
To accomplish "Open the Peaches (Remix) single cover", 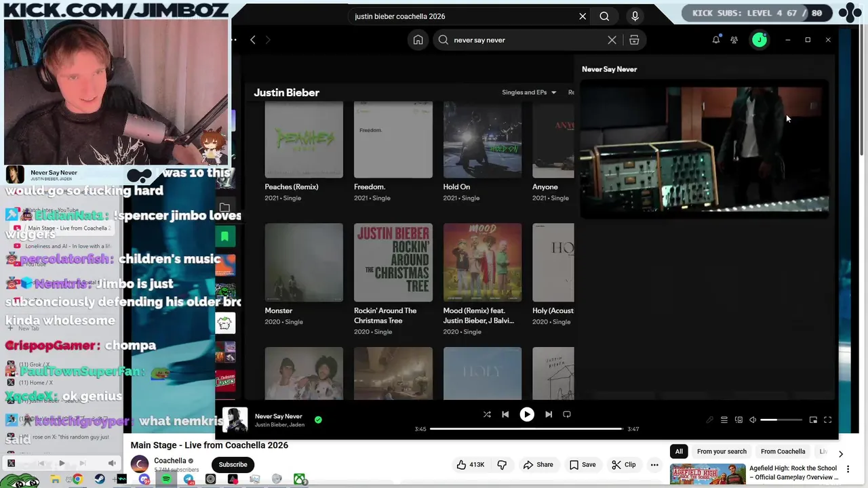I will 304,140.
